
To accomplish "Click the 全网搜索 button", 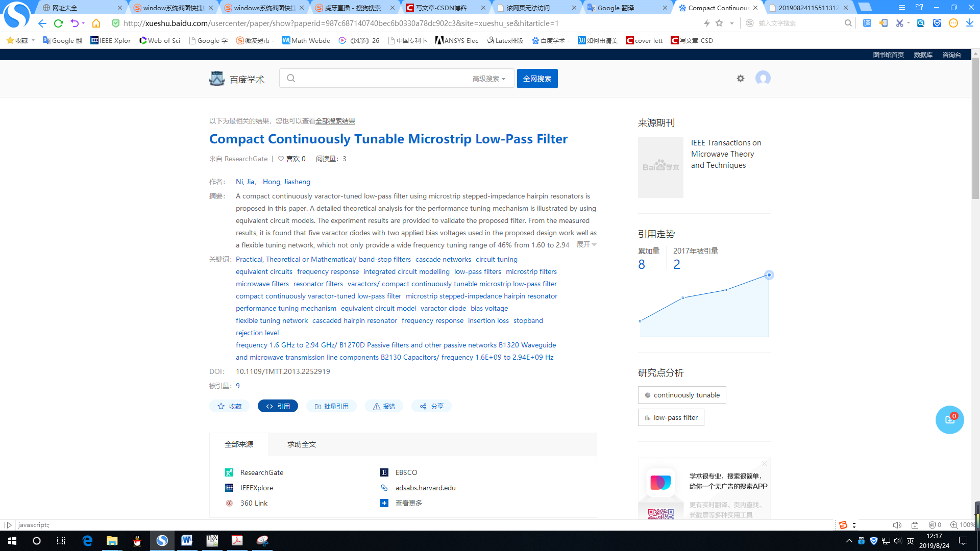I will (537, 79).
